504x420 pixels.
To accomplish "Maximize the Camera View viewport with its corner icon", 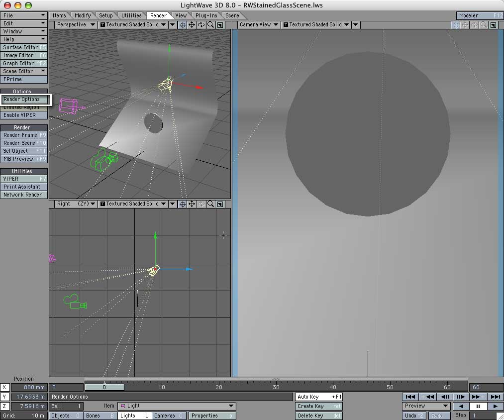I will point(493,25).
